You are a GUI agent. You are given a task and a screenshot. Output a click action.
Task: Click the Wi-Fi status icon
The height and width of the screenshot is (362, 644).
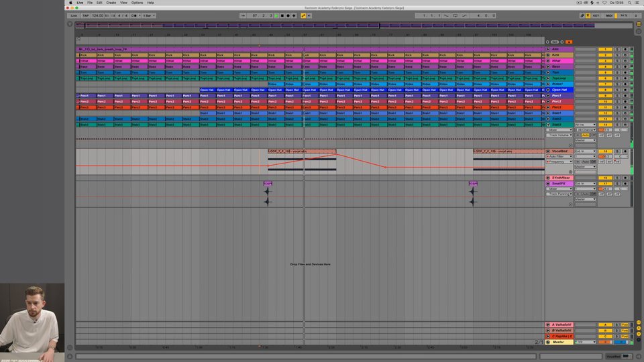point(604,3)
